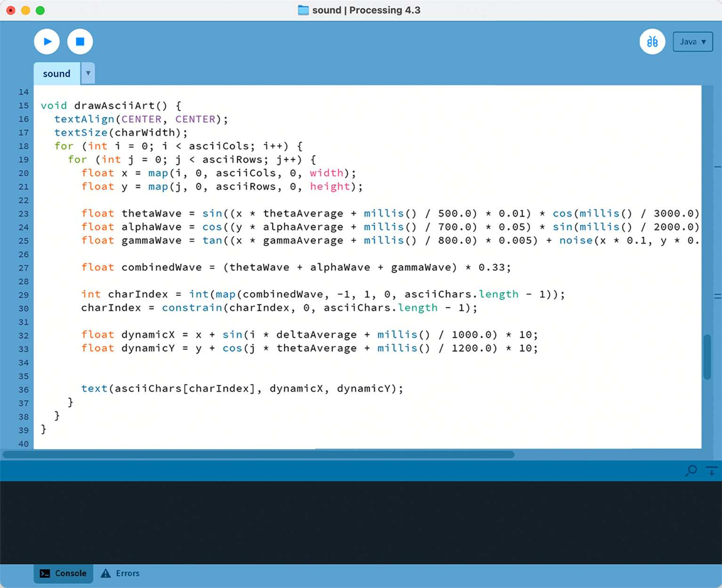Expand the tab menu arrow beside sound
Image resolution: width=722 pixels, height=588 pixels.
point(88,73)
